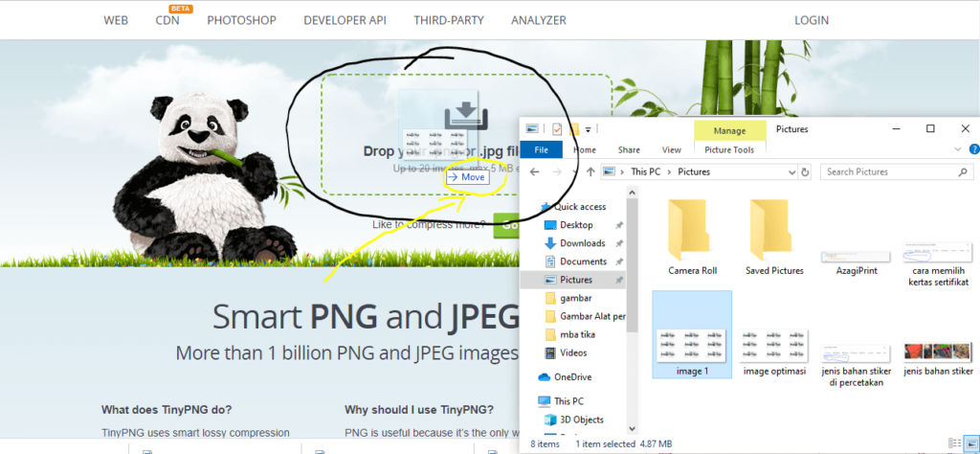980x454 pixels.
Task: Open Desktop in navigation pane
Action: coord(576,224)
